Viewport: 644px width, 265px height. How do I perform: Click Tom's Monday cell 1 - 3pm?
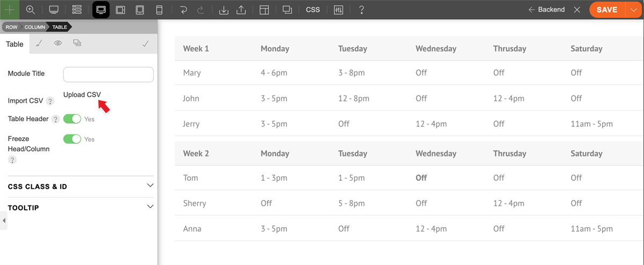click(x=274, y=178)
